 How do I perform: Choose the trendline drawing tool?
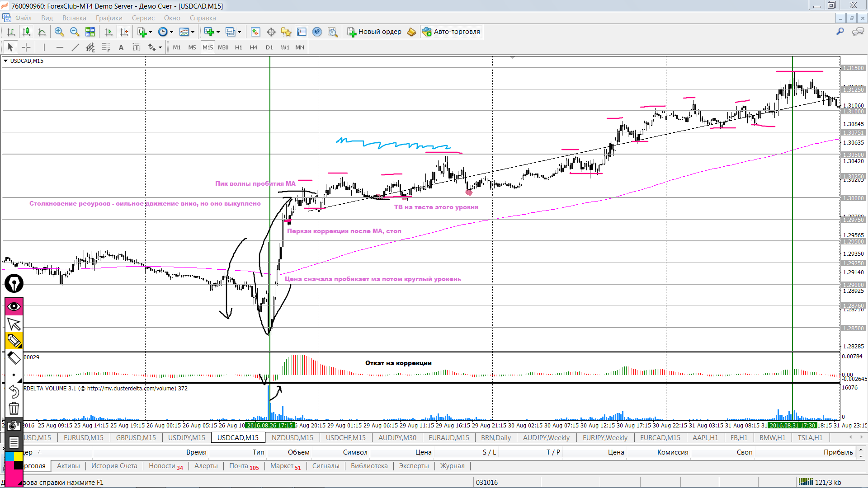(x=75, y=47)
